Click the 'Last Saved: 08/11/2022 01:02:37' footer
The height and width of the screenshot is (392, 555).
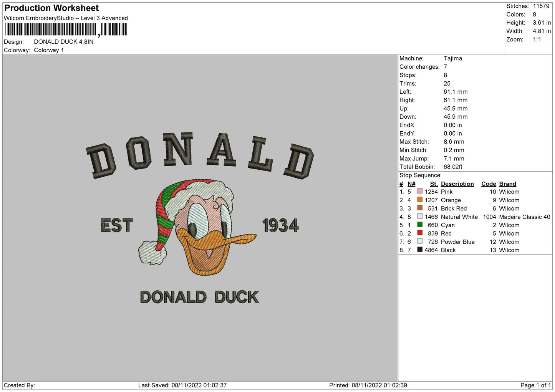[182, 385]
